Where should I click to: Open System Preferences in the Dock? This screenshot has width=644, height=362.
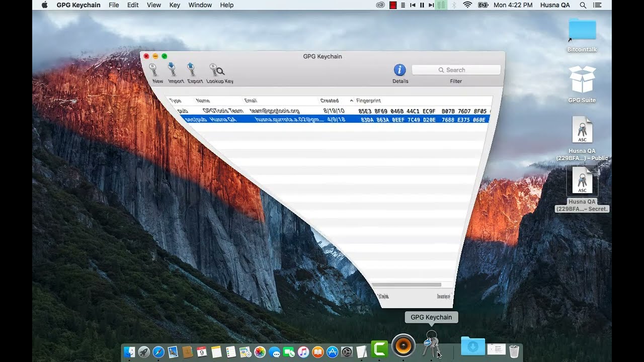click(x=347, y=351)
